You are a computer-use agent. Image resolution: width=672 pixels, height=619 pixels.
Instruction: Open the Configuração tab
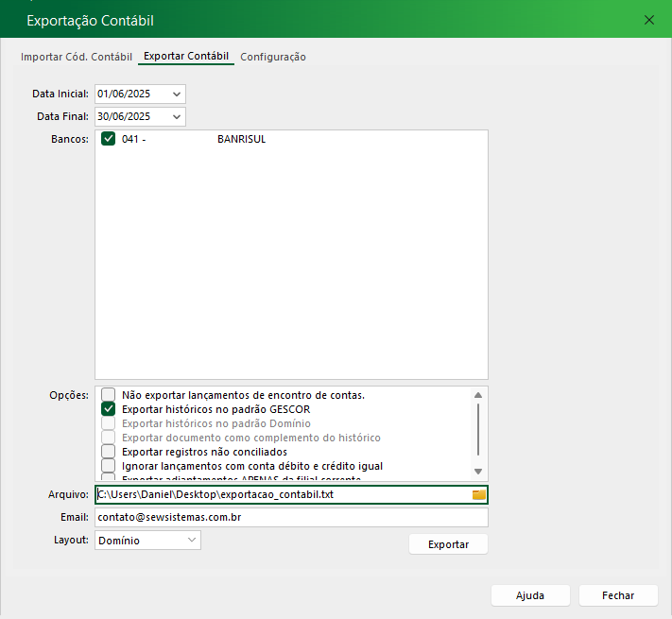coord(272,57)
